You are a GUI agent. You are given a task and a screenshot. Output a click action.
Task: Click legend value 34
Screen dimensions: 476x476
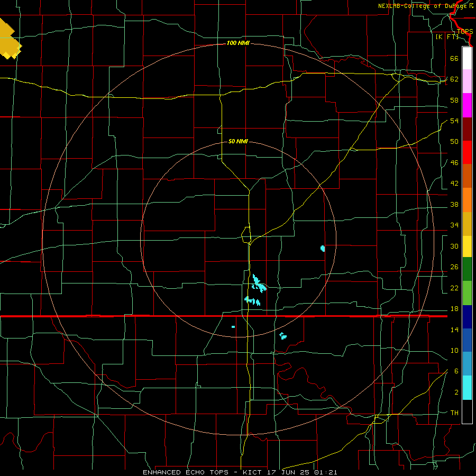tap(454, 225)
